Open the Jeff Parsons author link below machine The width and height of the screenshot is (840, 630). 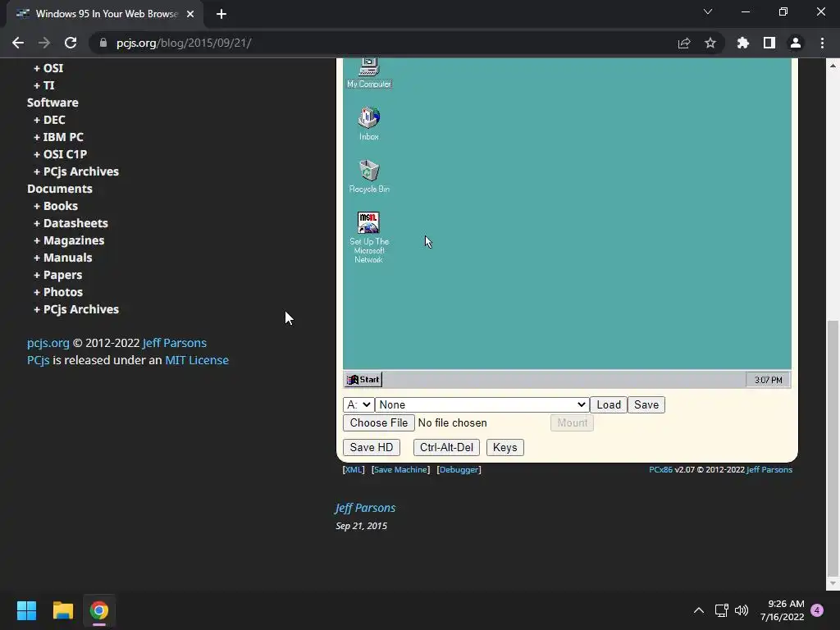[365, 508]
